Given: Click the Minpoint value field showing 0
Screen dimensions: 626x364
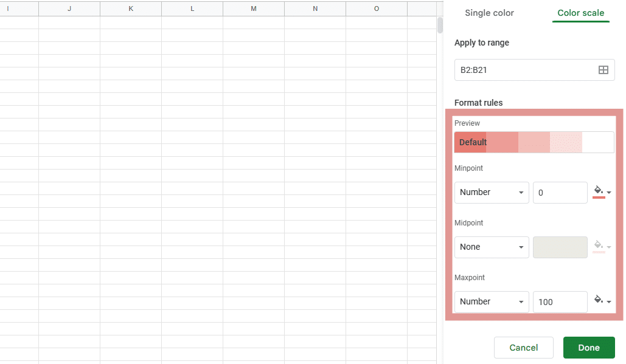Looking at the screenshot, I should [560, 192].
